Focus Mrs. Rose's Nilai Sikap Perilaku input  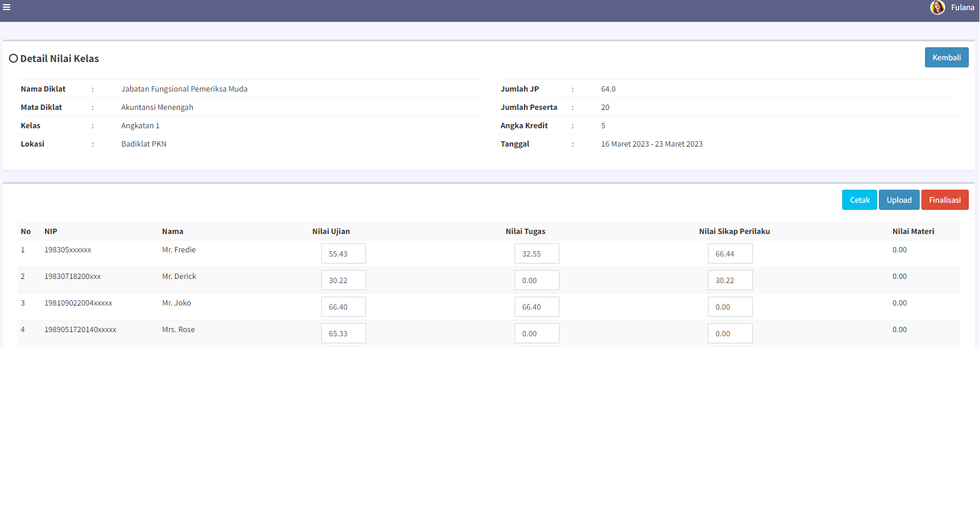pyautogui.click(x=730, y=333)
